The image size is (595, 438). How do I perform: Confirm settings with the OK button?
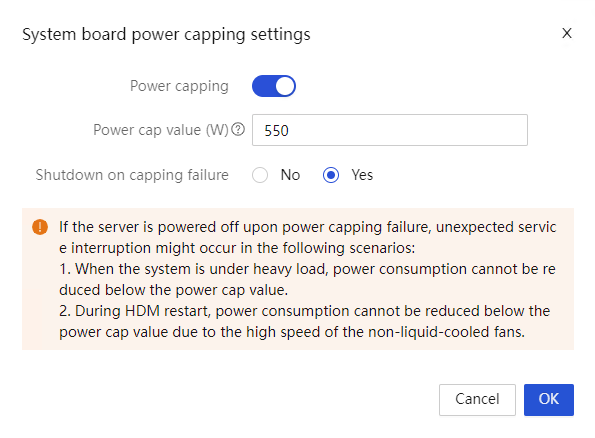click(549, 400)
